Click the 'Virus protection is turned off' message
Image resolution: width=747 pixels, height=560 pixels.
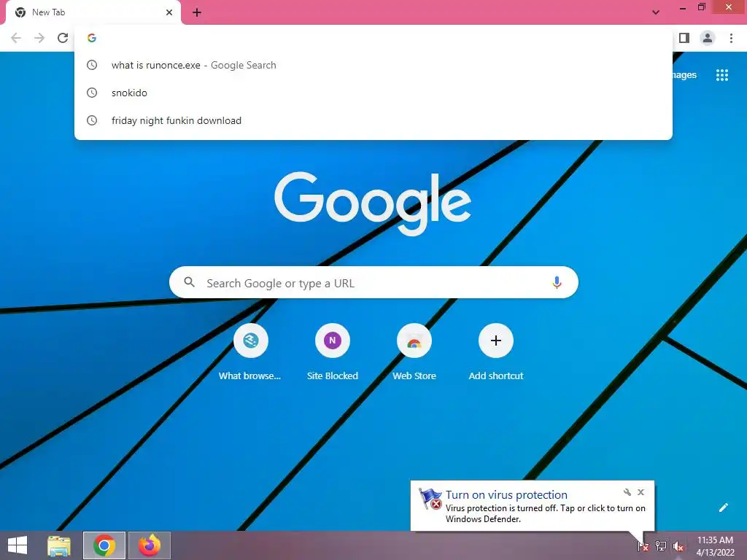(546, 513)
